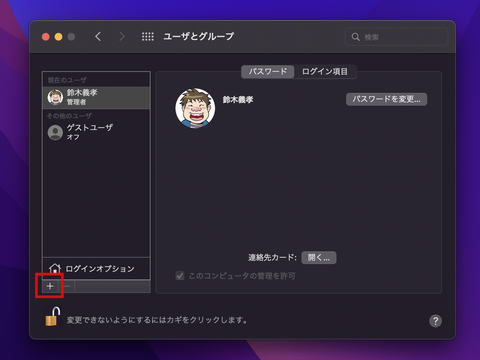Click the 現在のユーザ section header
Screen dimensions: 480x360
[x=67, y=80]
